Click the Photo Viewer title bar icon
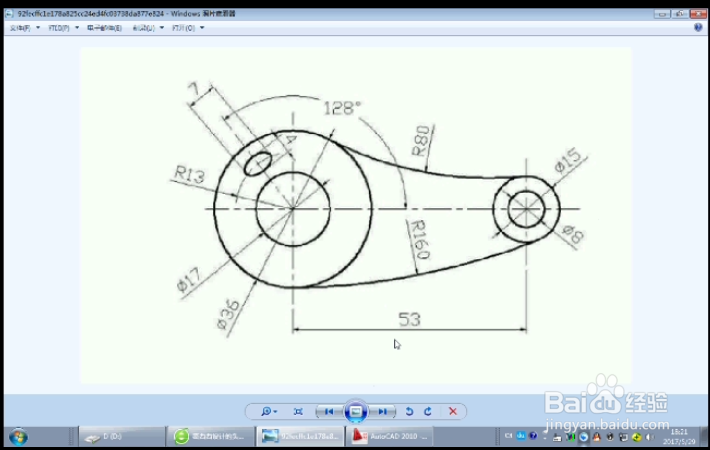 tap(9, 14)
